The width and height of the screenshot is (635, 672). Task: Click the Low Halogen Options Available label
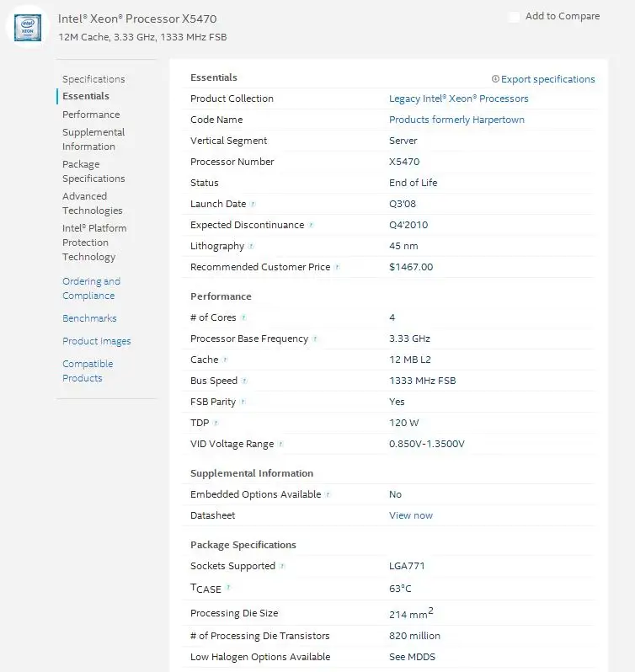260,657
